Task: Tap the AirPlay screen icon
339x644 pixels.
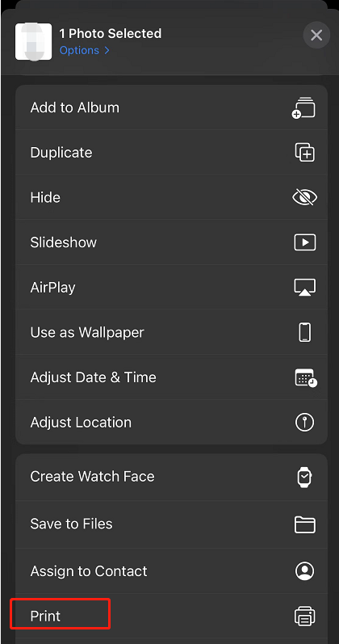Action: (x=305, y=287)
